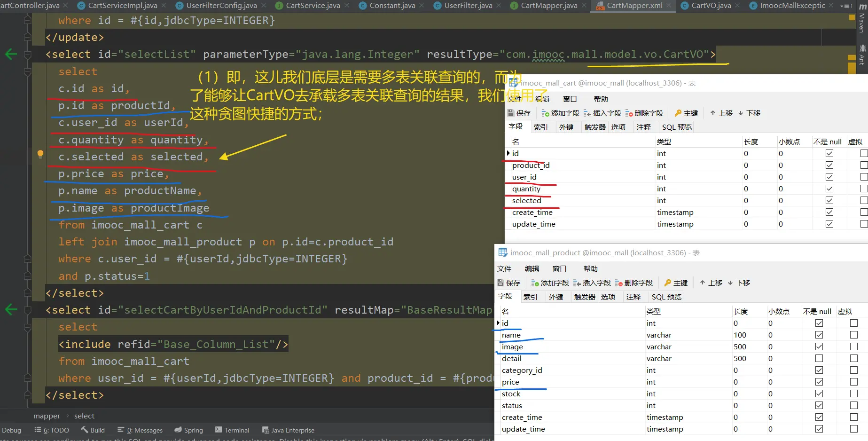Screen dimensions: 868x441
Task: Select the category_id field name cell
Action: point(522,370)
